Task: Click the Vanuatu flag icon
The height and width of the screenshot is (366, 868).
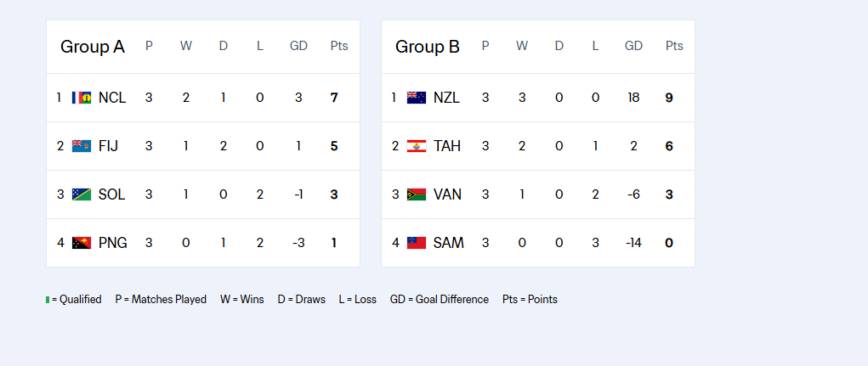Action: pyautogui.click(x=417, y=194)
